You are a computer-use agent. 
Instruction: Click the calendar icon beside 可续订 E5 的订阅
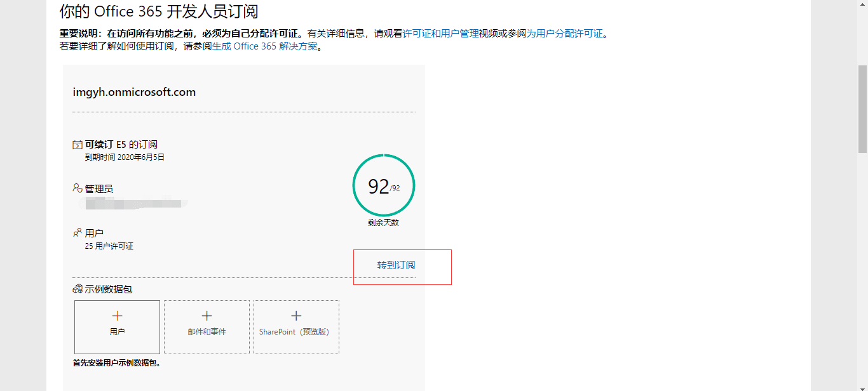(78, 145)
